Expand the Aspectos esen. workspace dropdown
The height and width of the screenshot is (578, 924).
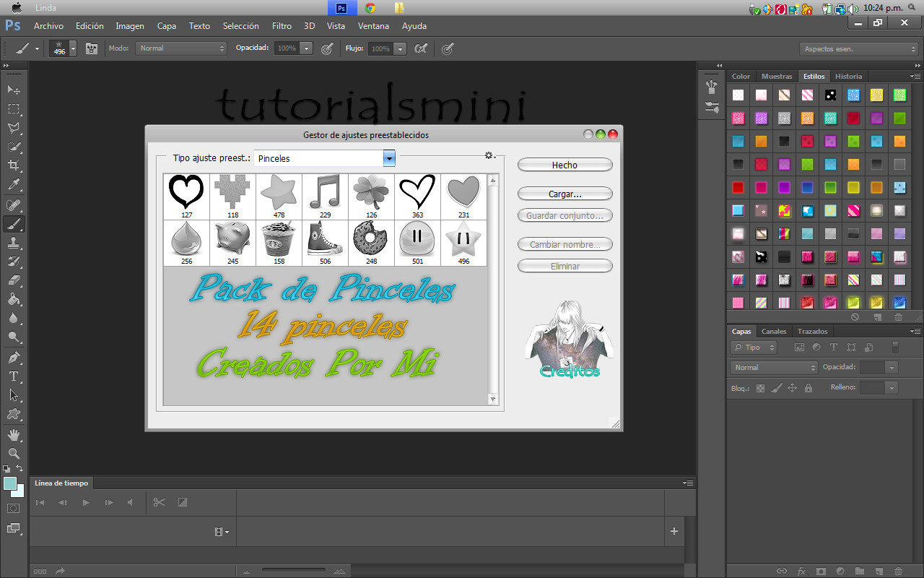click(859, 48)
